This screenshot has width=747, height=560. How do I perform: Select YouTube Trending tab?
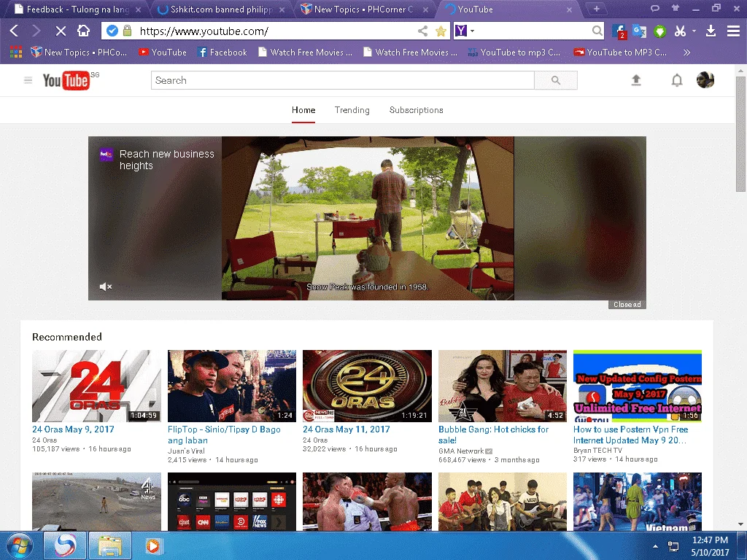352,110
